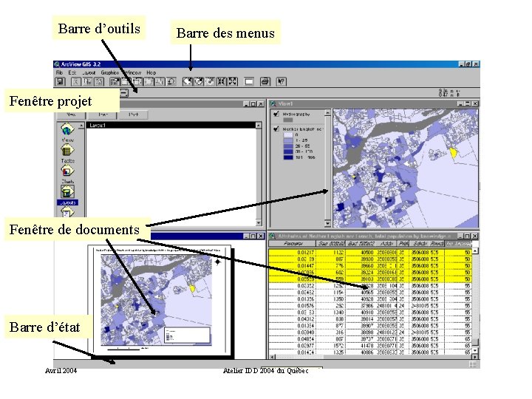Click the Print button in project window
532x399 pixels.
(x=133, y=115)
